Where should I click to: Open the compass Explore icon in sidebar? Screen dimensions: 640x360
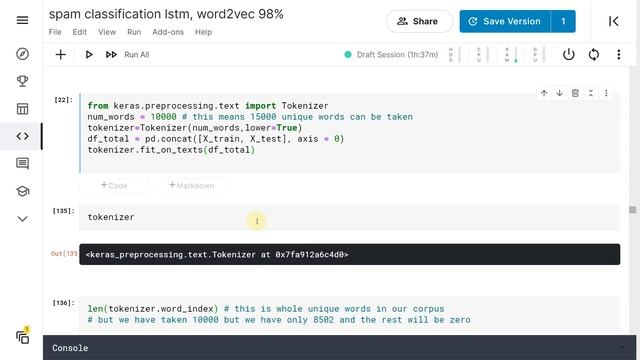click(x=22, y=54)
